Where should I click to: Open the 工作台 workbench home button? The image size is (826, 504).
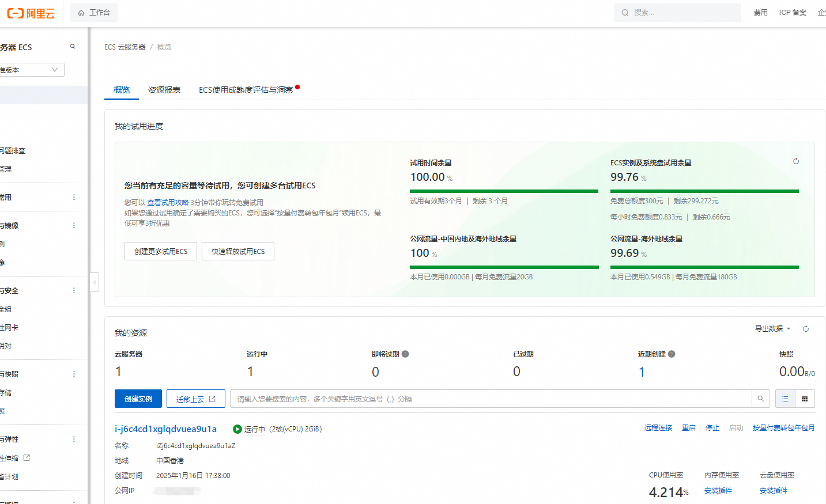tap(94, 13)
